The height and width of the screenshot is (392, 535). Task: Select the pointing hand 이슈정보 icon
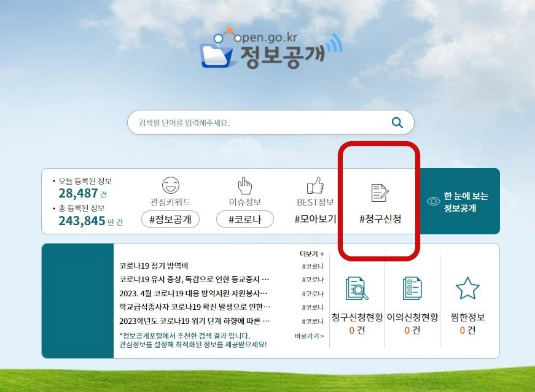coord(245,186)
